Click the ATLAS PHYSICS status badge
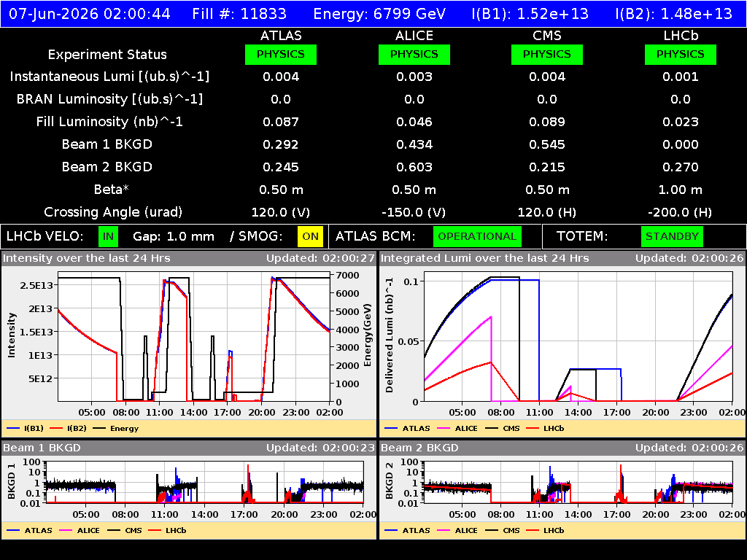The height and width of the screenshot is (560, 747). [x=281, y=54]
